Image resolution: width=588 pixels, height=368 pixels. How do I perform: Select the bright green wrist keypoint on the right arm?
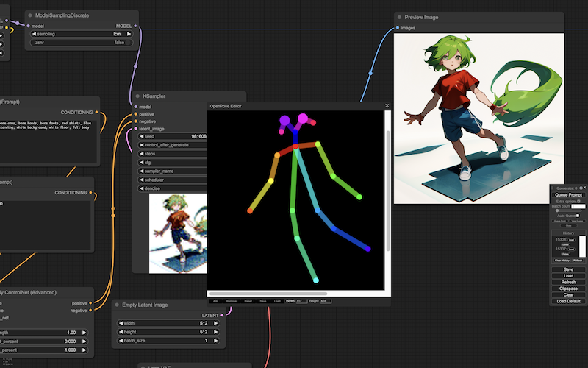[359, 197]
